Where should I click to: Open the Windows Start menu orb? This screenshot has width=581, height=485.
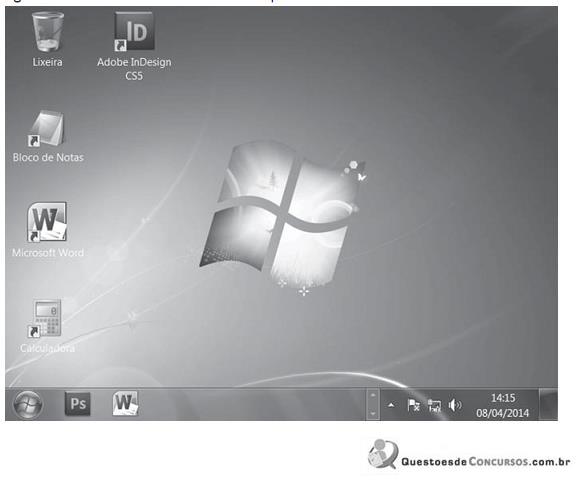tap(28, 404)
